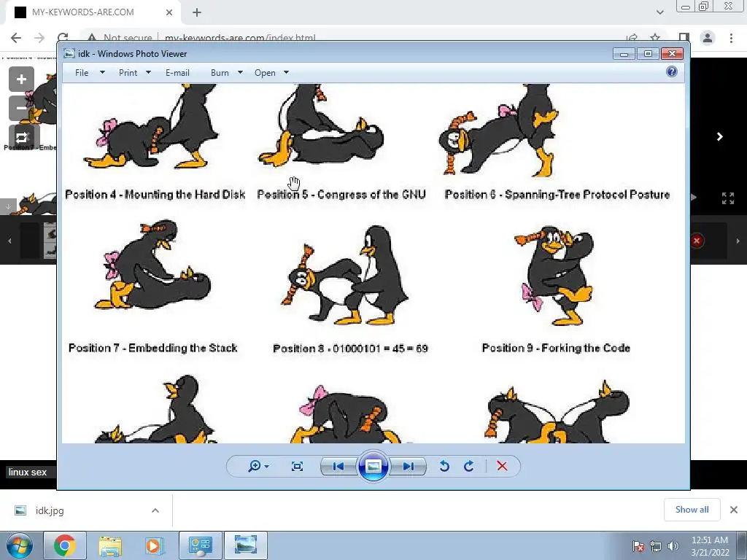Rotate the image clockwise
This screenshot has height=560, width=747.
[x=469, y=466]
